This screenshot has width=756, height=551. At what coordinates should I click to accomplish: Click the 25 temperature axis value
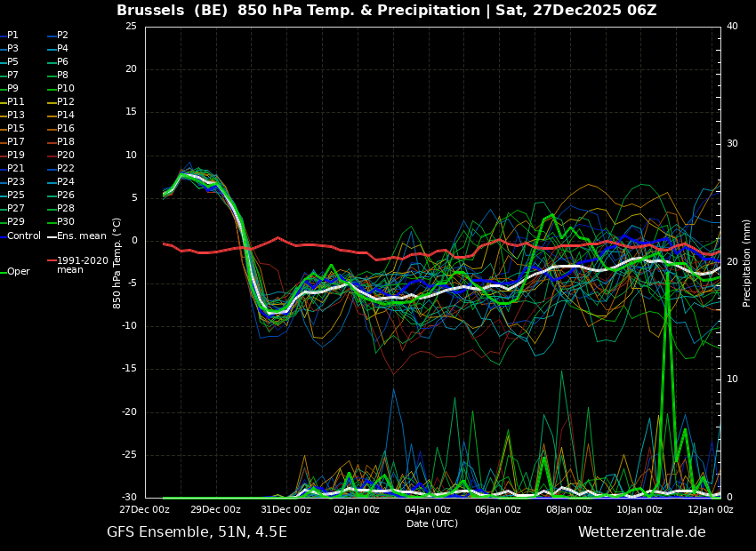coord(131,27)
